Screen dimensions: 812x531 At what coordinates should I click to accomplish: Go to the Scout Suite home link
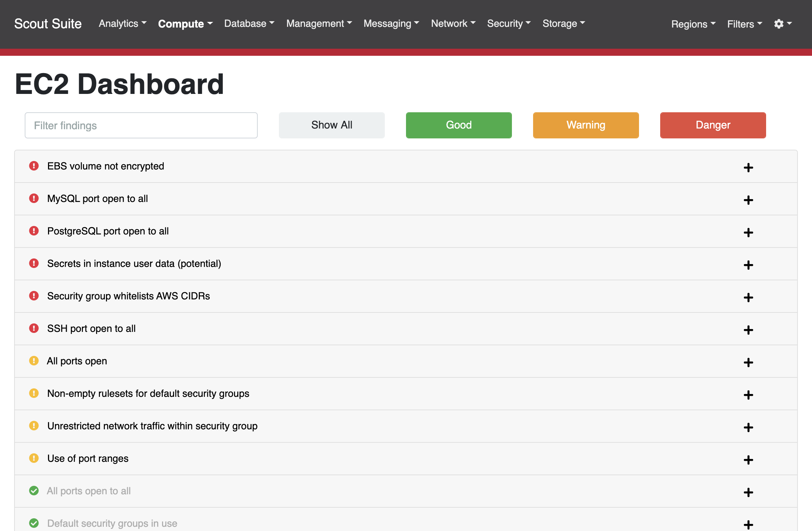point(48,24)
